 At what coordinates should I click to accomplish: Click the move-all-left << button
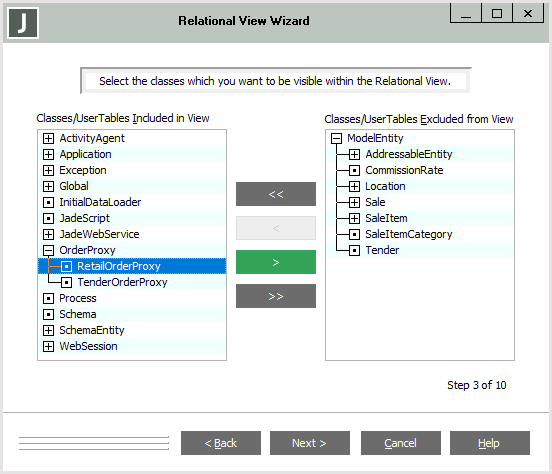point(276,194)
